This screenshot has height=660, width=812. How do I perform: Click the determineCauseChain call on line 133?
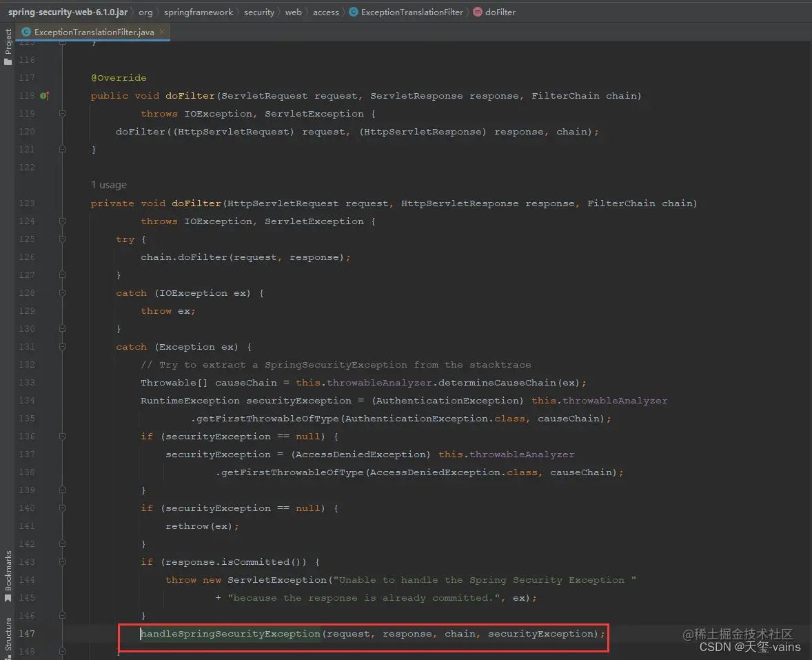tap(497, 382)
